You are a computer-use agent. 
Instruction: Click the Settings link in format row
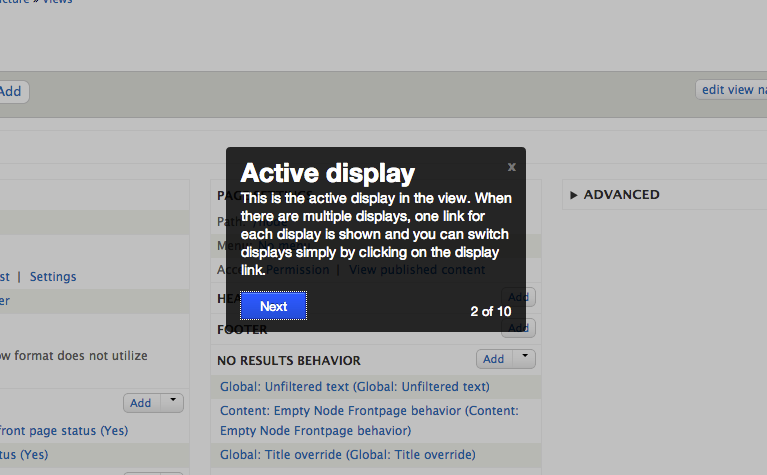click(x=53, y=276)
